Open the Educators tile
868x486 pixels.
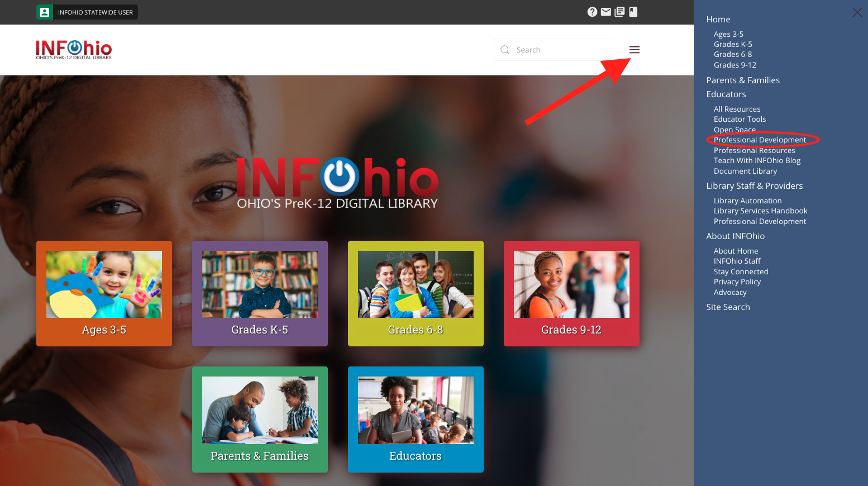click(416, 420)
